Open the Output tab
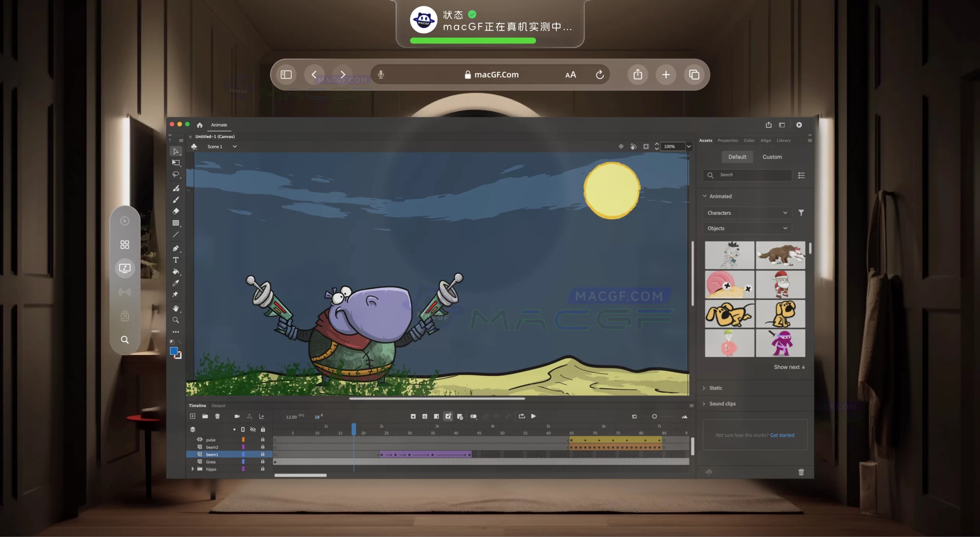The width and height of the screenshot is (980, 537). pos(218,405)
